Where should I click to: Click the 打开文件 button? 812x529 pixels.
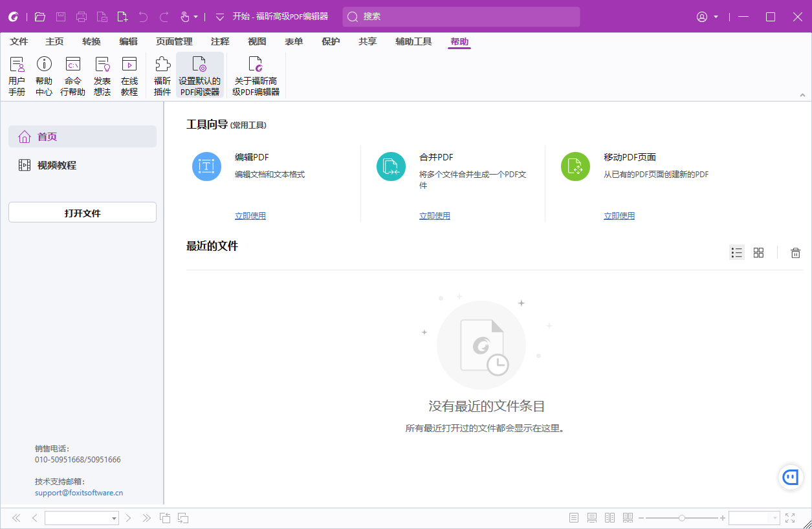click(x=83, y=212)
